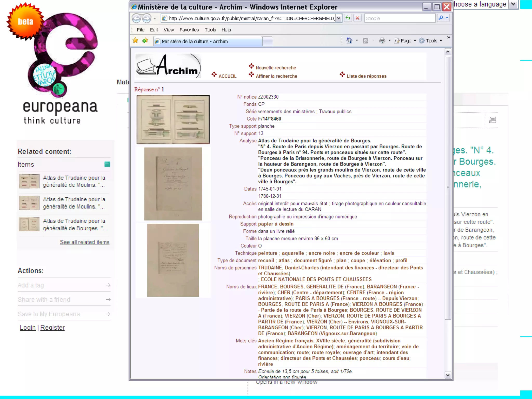Image resolution: width=532 pixels, height=399 pixels.
Task: Click the Home toolbar icon
Action: [x=349, y=41]
